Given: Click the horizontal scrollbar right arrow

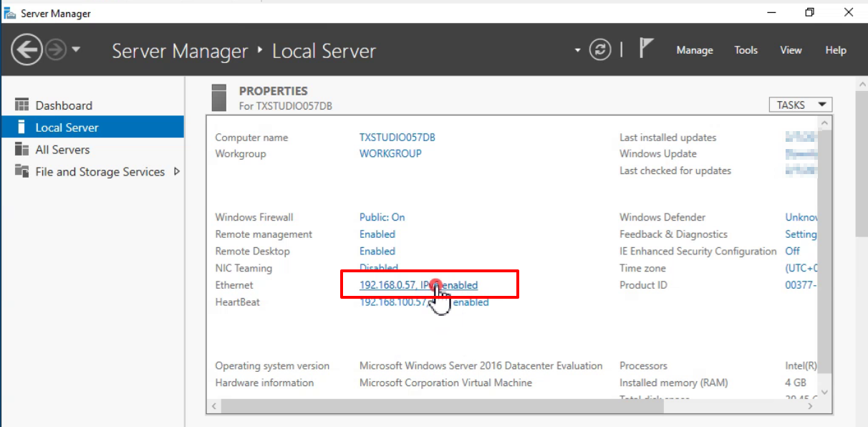Looking at the screenshot, I should [811, 406].
